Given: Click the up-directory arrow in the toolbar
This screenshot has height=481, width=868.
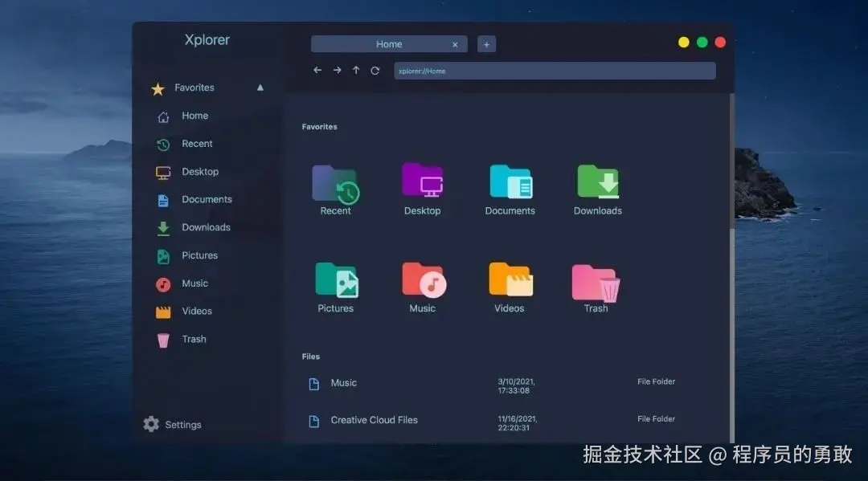Looking at the screenshot, I should [x=356, y=71].
